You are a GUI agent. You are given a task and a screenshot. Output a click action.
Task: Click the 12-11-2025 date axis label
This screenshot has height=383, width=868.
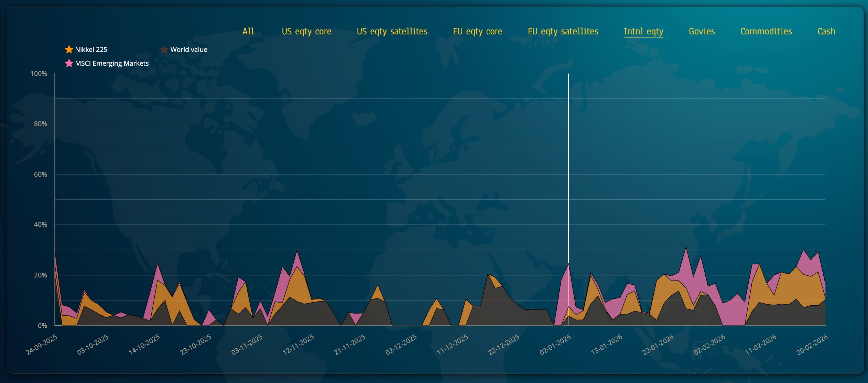coord(298,344)
